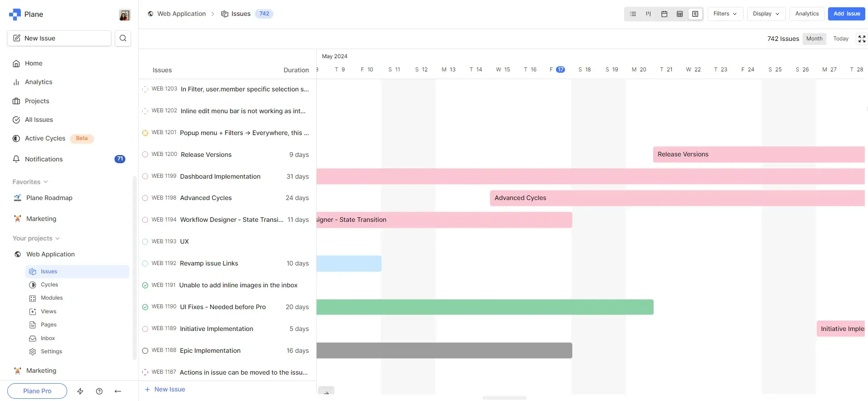
Task: Click the Plane Pro button
Action: click(x=37, y=391)
